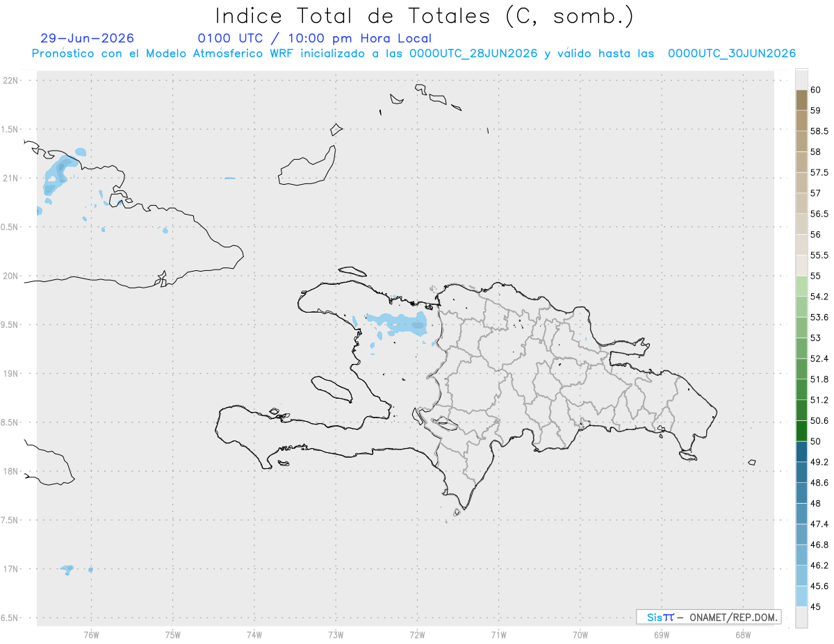Click the legend value '52.4'
The image size is (834, 644).
pyautogui.click(x=819, y=358)
